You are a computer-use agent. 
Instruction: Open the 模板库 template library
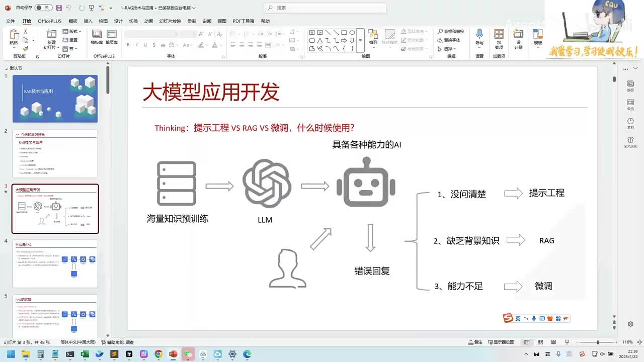tap(97, 37)
